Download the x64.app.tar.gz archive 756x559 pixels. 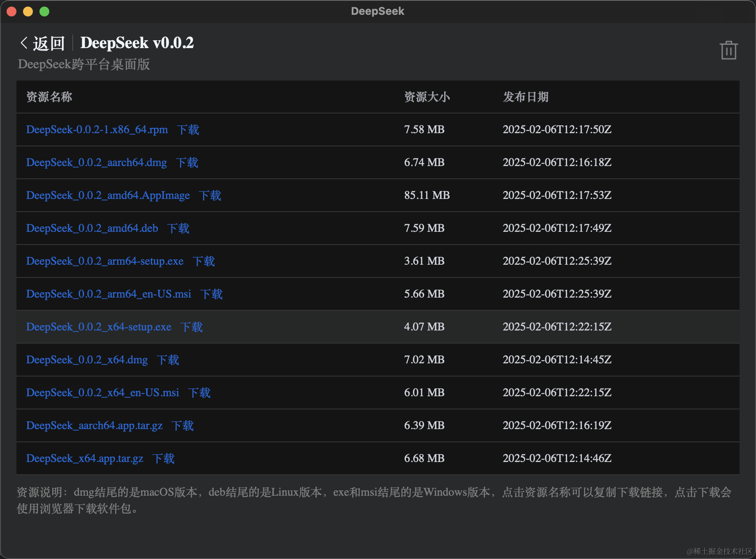pyautogui.click(x=164, y=458)
